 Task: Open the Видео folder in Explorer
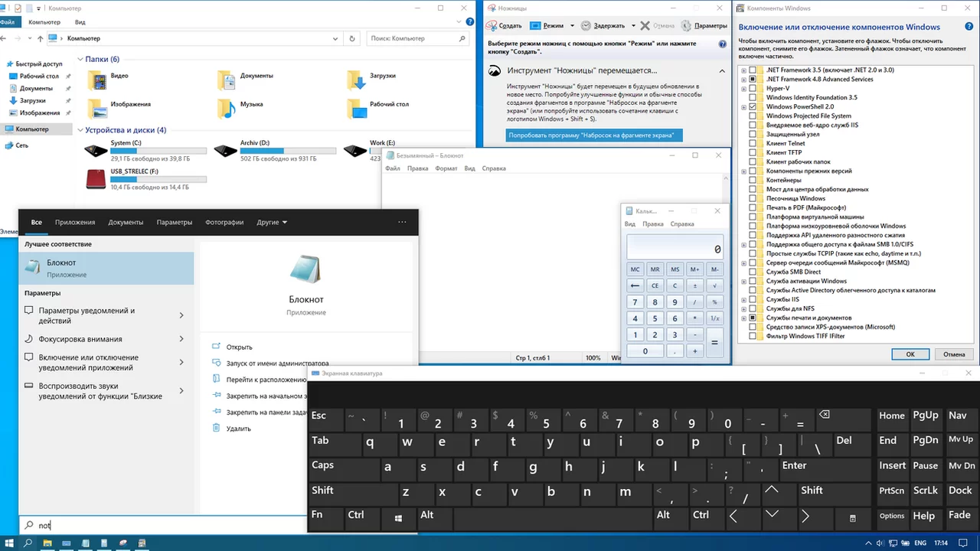coord(108,79)
